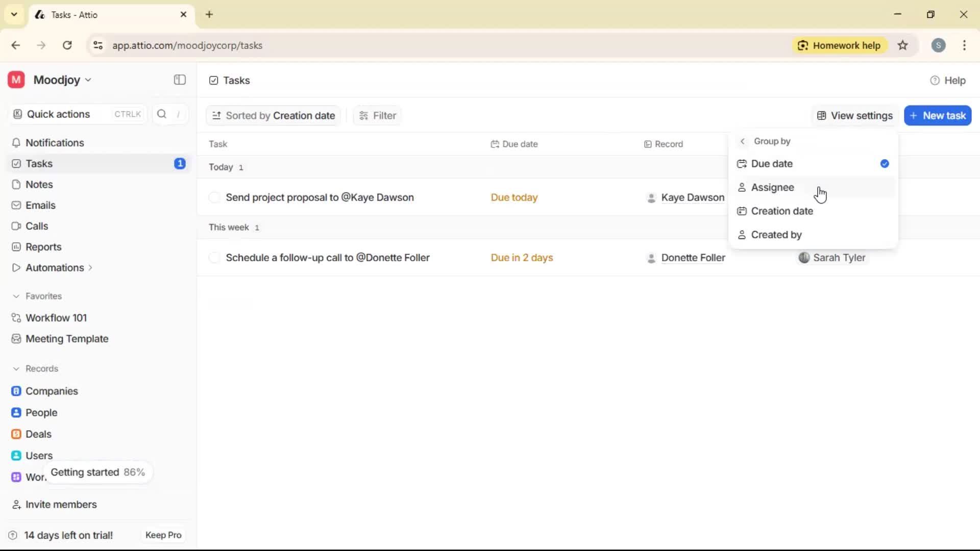Open Notifications from the sidebar

(x=54, y=143)
